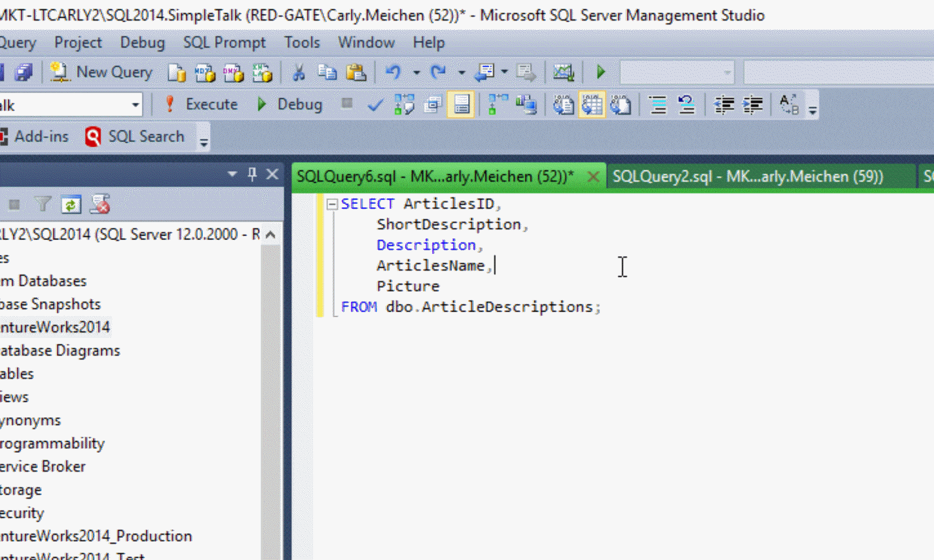Click the Object Explorer icon with red X
Screen dimensions: 934x560
(100, 205)
